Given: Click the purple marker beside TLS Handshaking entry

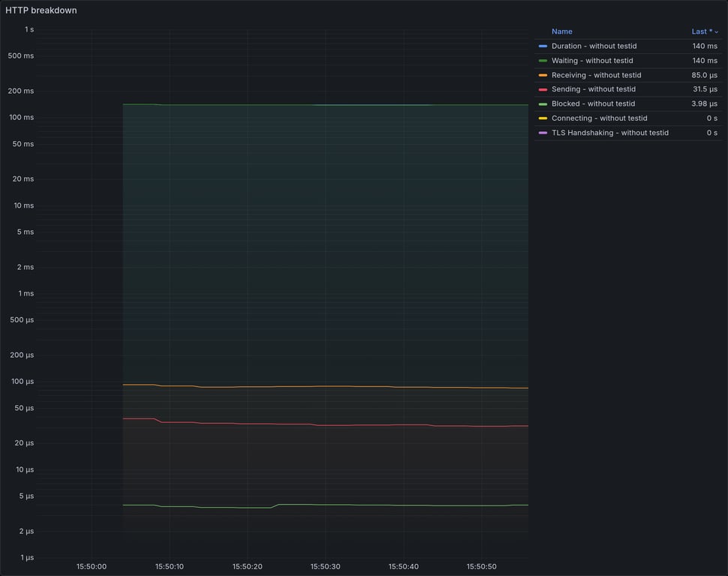Looking at the screenshot, I should [542, 132].
